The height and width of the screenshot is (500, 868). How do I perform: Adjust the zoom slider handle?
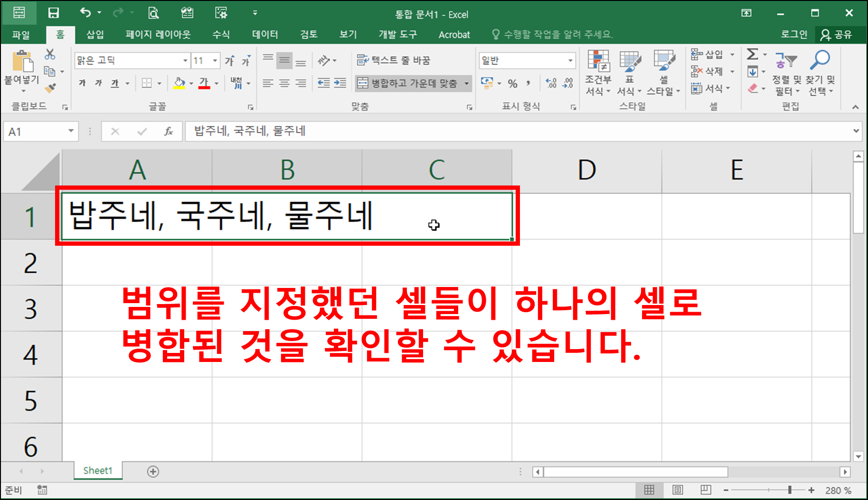(x=790, y=490)
